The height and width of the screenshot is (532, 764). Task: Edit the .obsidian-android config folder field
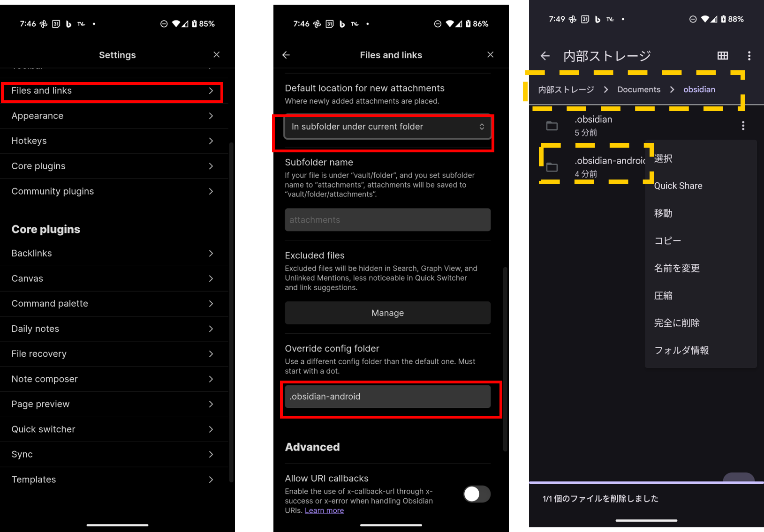(387, 397)
